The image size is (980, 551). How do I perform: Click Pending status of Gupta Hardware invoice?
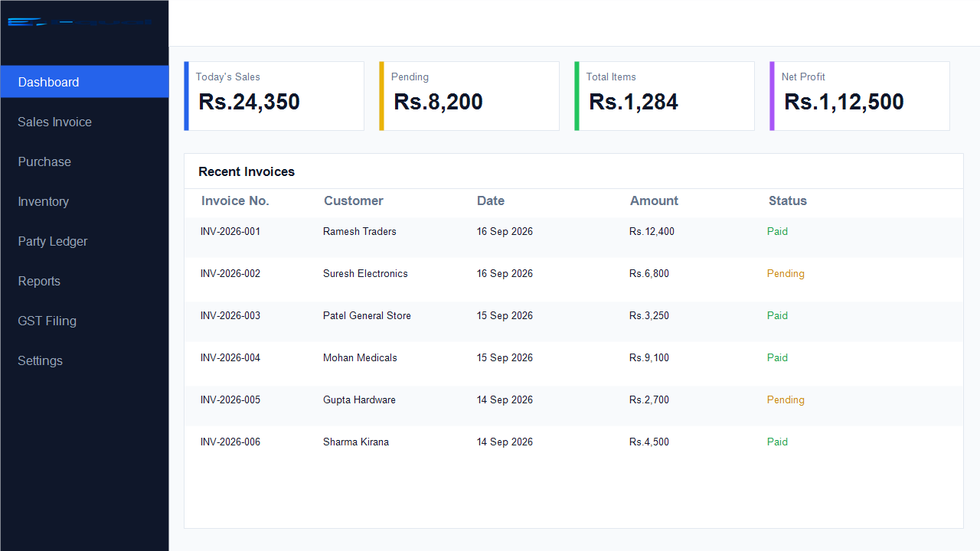click(x=786, y=399)
